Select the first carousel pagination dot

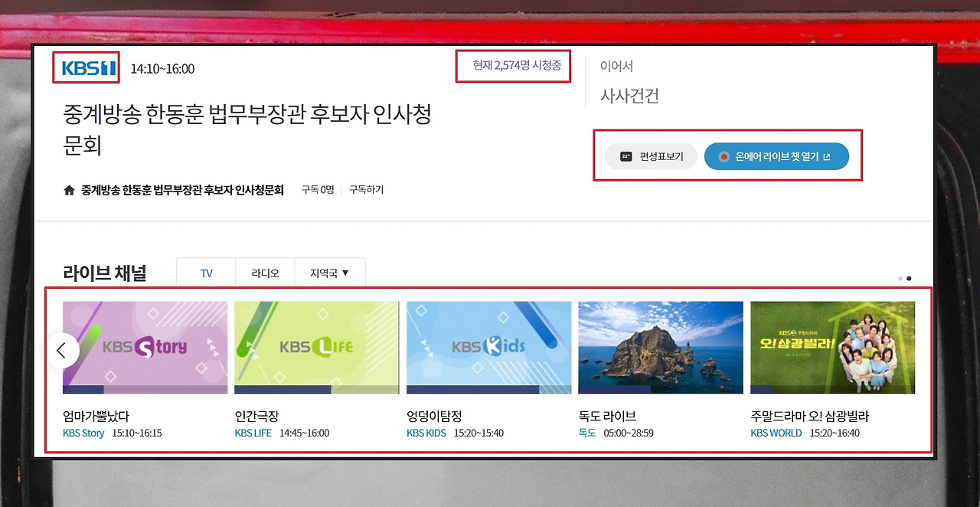[900, 278]
